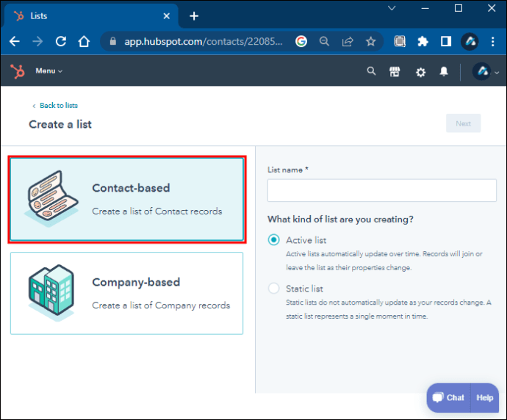This screenshot has width=507, height=420.
Task: Open the Help widget
Action: [485, 398]
